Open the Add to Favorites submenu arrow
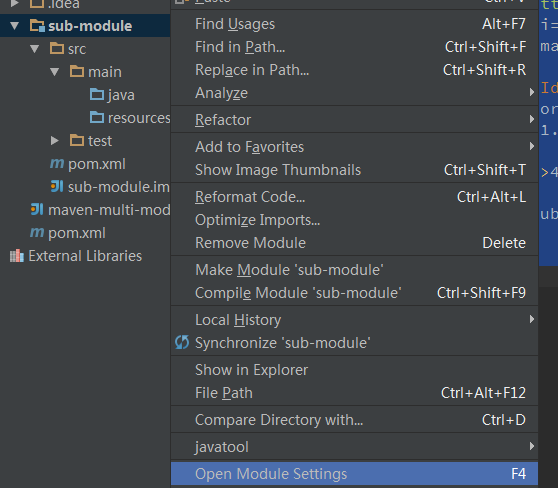This screenshot has height=488, width=558. [x=532, y=146]
